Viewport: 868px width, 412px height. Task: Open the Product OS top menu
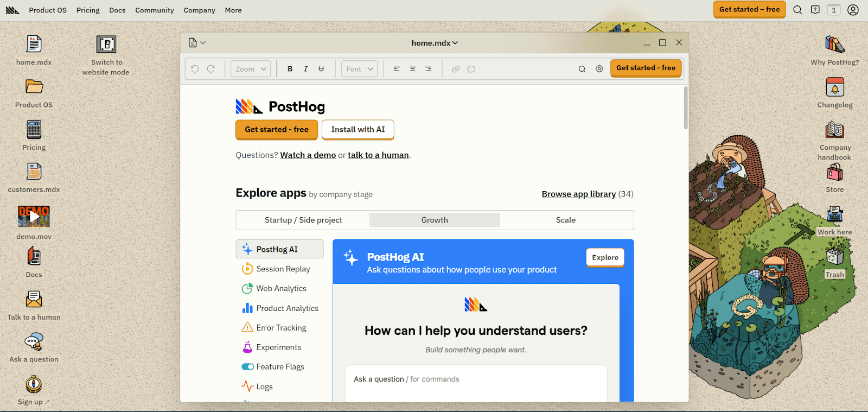(48, 10)
